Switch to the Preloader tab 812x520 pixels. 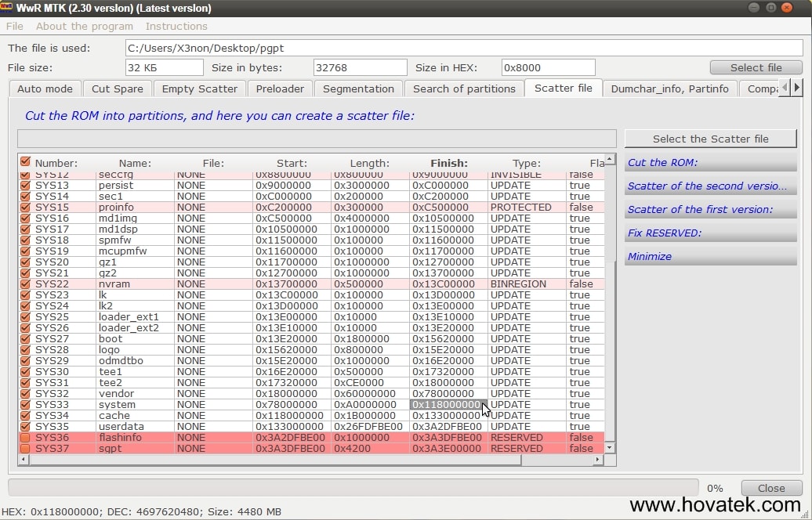click(280, 88)
